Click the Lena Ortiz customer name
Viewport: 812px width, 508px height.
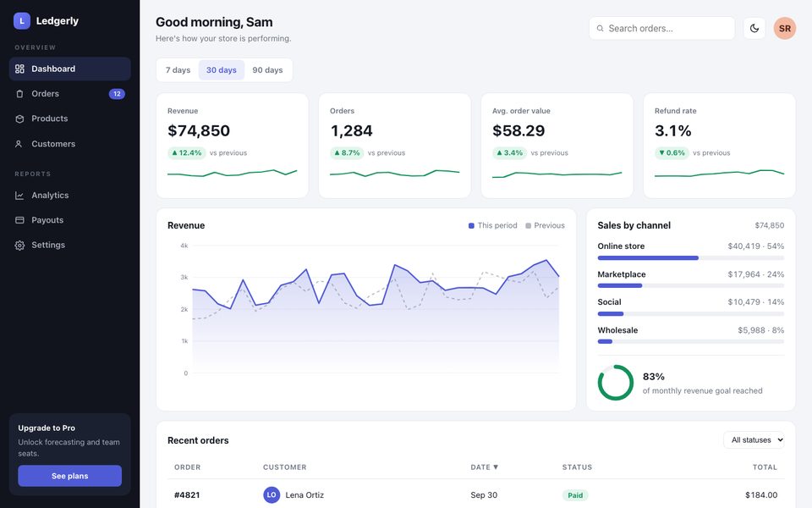(x=304, y=495)
